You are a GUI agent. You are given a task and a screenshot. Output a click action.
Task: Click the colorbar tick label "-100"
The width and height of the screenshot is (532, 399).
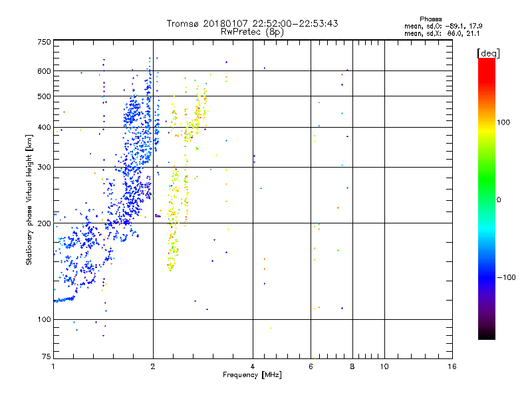point(506,277)
